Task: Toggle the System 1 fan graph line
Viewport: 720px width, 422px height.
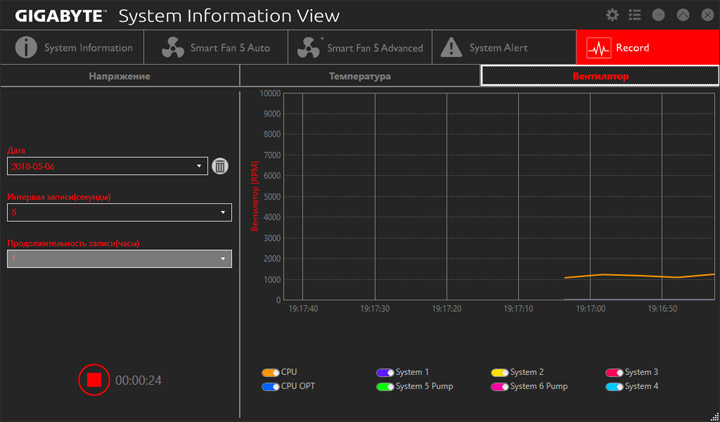Action: click(x=385, y=372)
